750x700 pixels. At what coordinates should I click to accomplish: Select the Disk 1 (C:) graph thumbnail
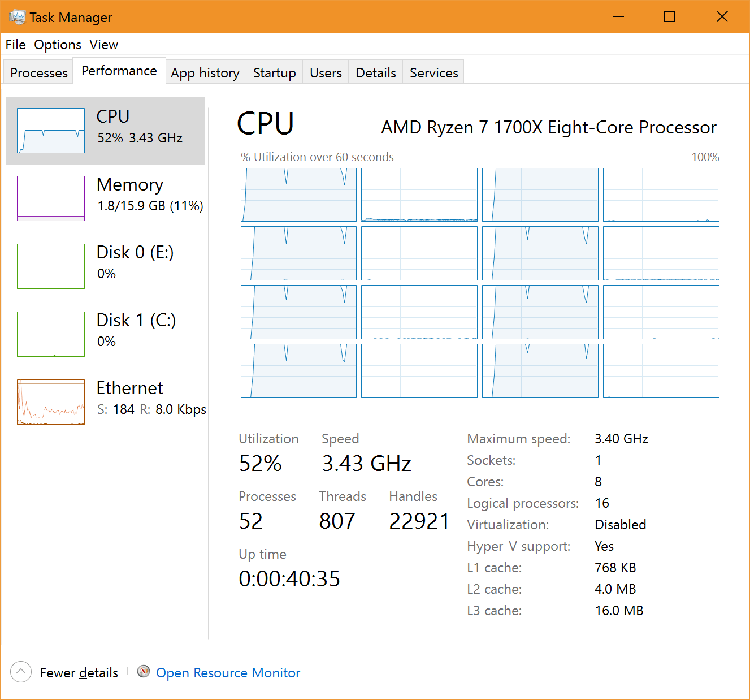pos(51,334)
